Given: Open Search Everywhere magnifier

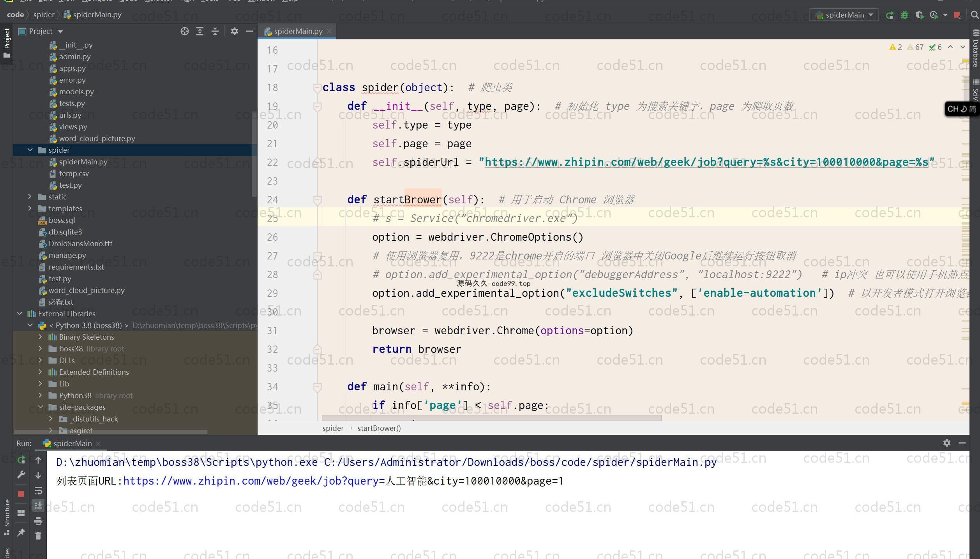Looking at the screenshot, I should tap(975, 15).
